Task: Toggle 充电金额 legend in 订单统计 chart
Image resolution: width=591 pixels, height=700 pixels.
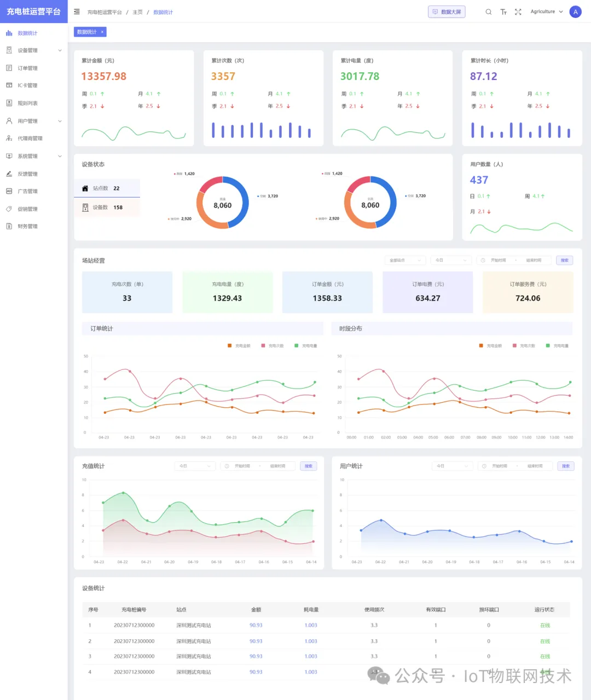Action: click(239, 346)
